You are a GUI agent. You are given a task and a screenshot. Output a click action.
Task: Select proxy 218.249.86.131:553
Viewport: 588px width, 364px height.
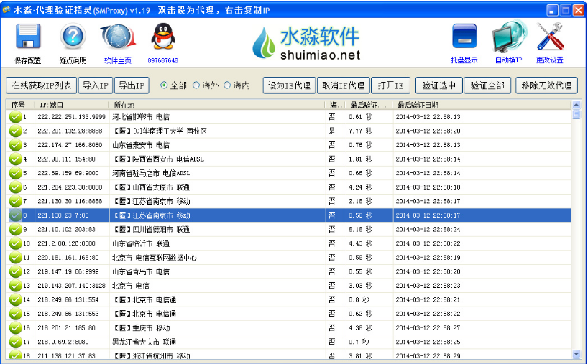pos(68,314)
